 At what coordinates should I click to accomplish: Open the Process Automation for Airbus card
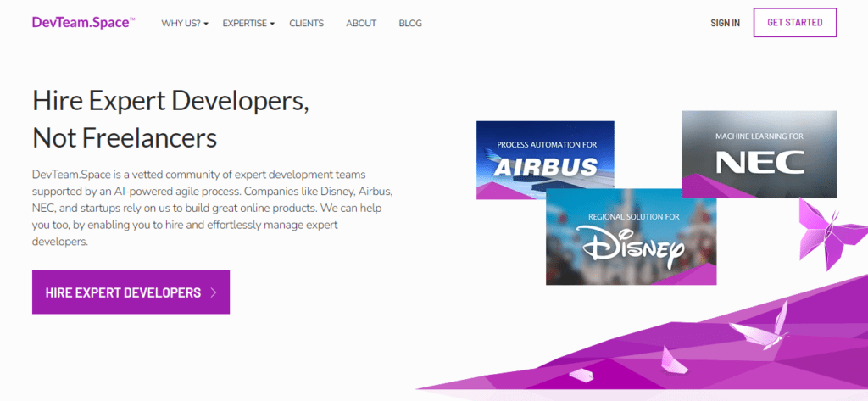545,160
